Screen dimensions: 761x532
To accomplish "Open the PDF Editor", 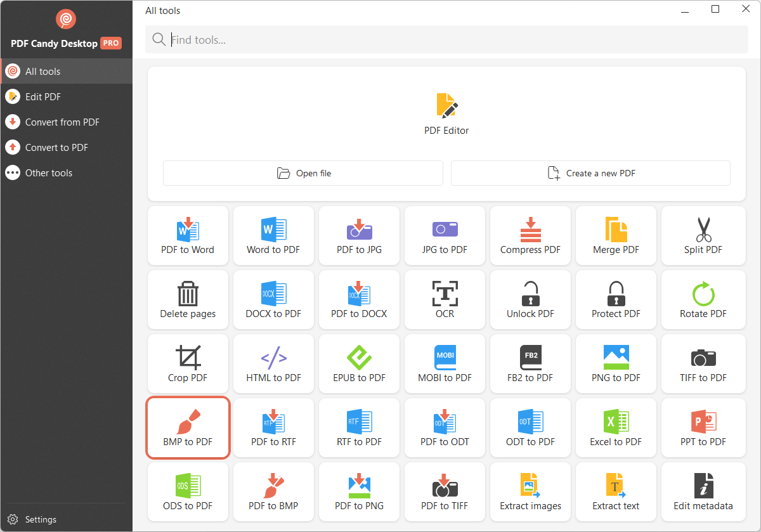I will (x=446, y=114).
